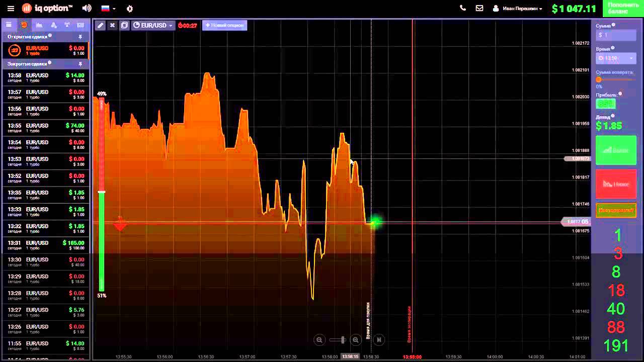
Task: Toggle pin for Открытые сделки section
Action: (80, 37)
